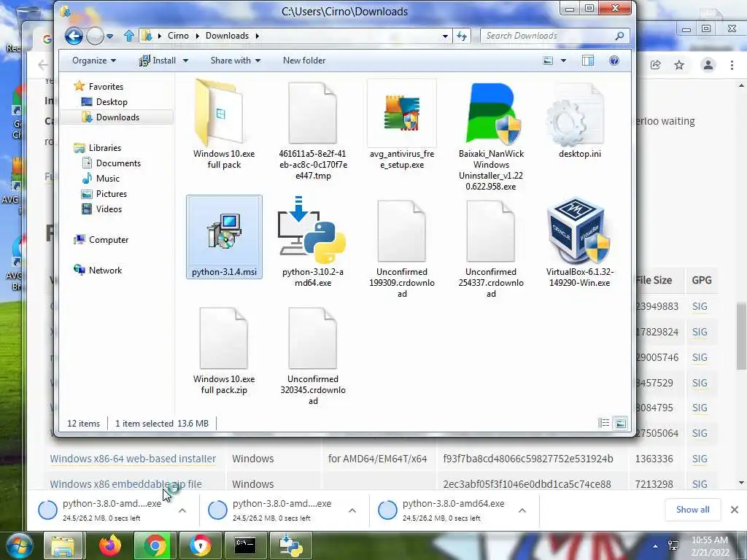The height and width of the screenshot is (560, 747).
Task: Click New folder in the toolbar
Action: (x=304, y=61)
